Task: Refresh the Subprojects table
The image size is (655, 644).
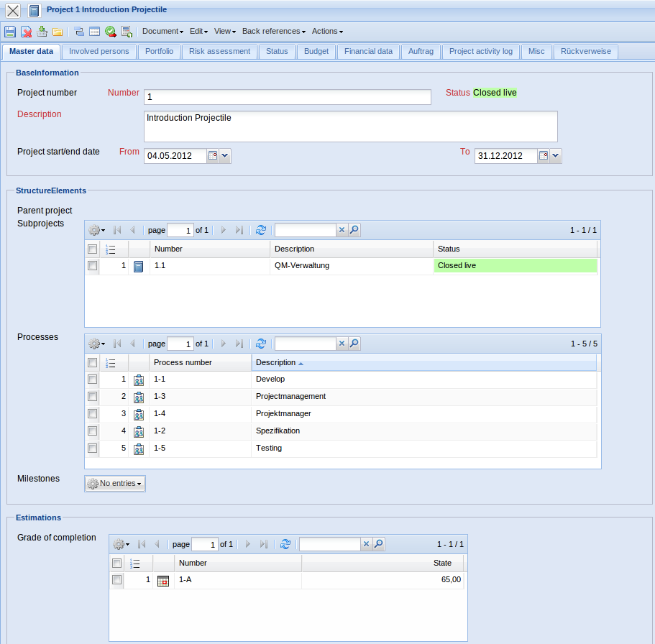Action: tap(260, 230)
